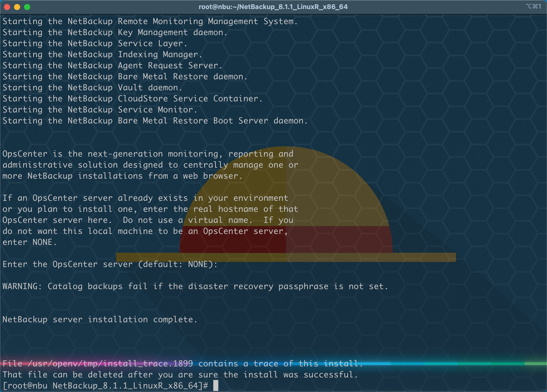This screenshot has width=547, height=392.
Task: Click the WARNING: Catalog backups line
Action: [195, 286]
